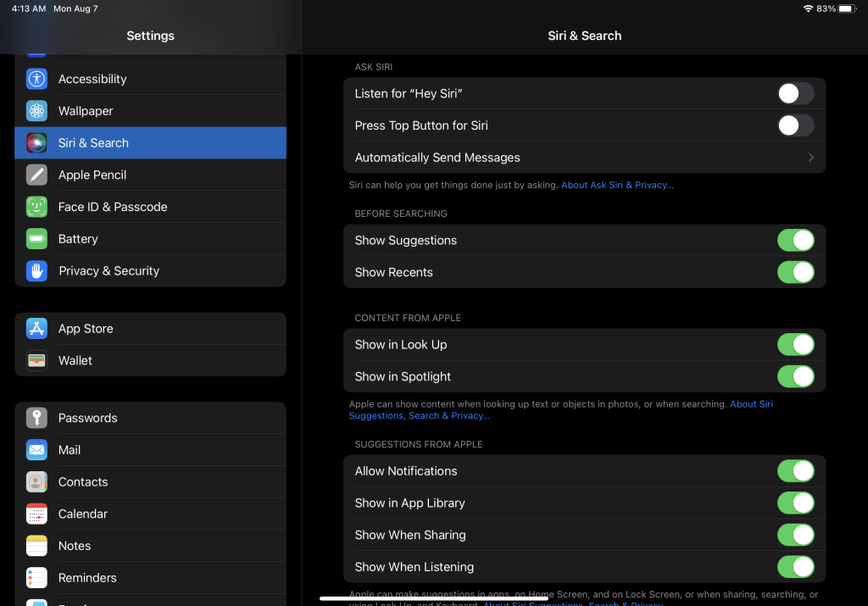Tap the Passwords key icon
This screenshot has width=868, height=606.
coord(36,418)
